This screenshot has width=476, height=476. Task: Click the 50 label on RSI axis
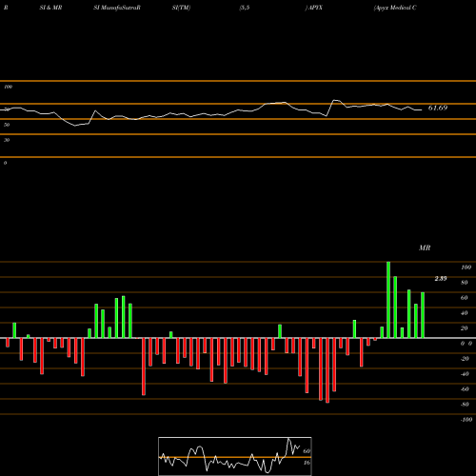pyautogui.click(x=7, y=125)
